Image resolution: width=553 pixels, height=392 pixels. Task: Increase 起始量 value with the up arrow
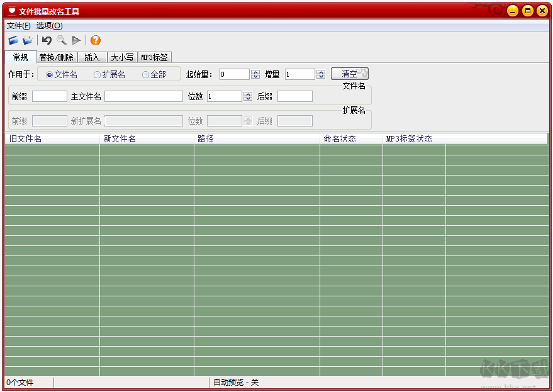click(255, 72)
